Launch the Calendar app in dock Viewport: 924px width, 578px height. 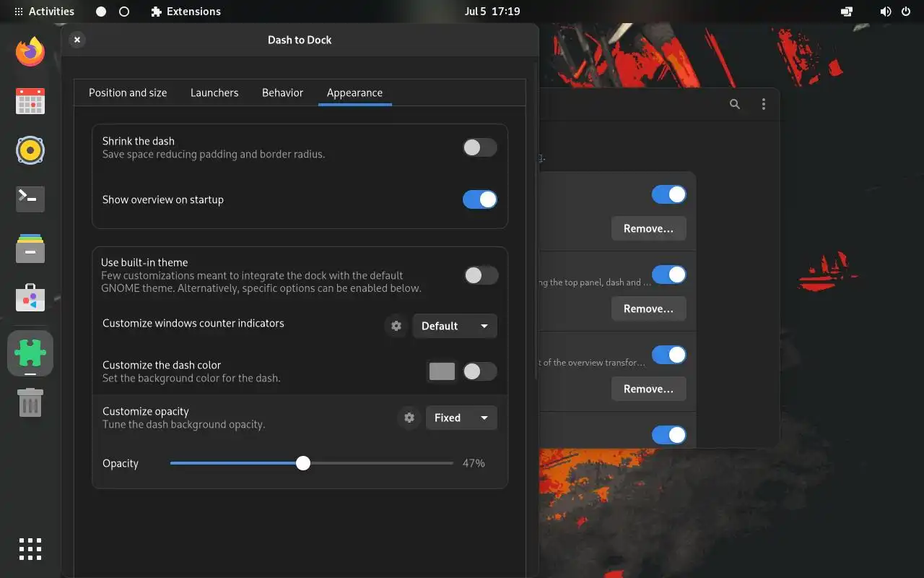click(x=30, y=101)
